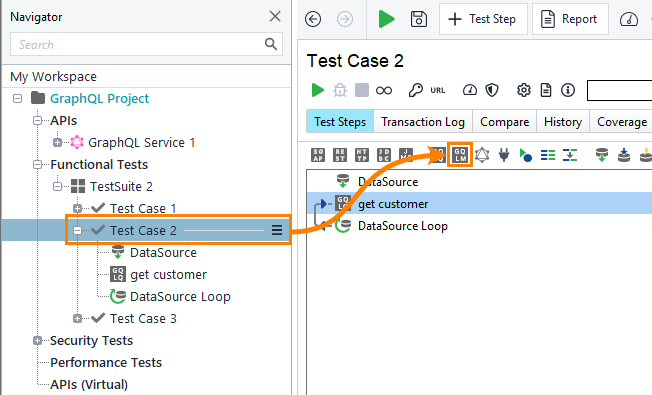Open the Coverage tab
Screen dimensions: 652x395
[x=622, y=121]
